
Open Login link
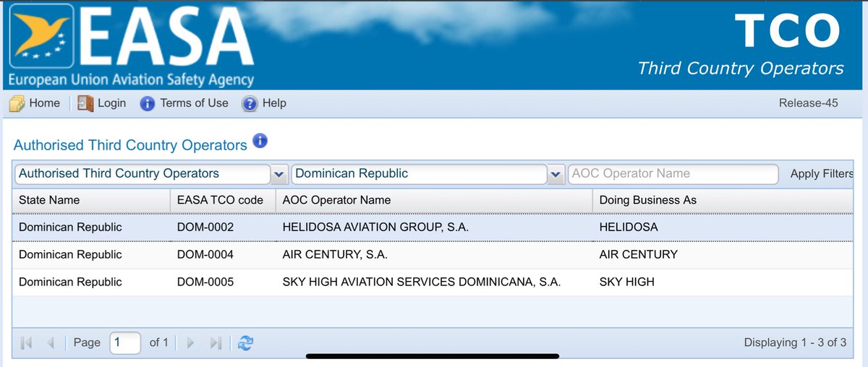tap(111, 103)
